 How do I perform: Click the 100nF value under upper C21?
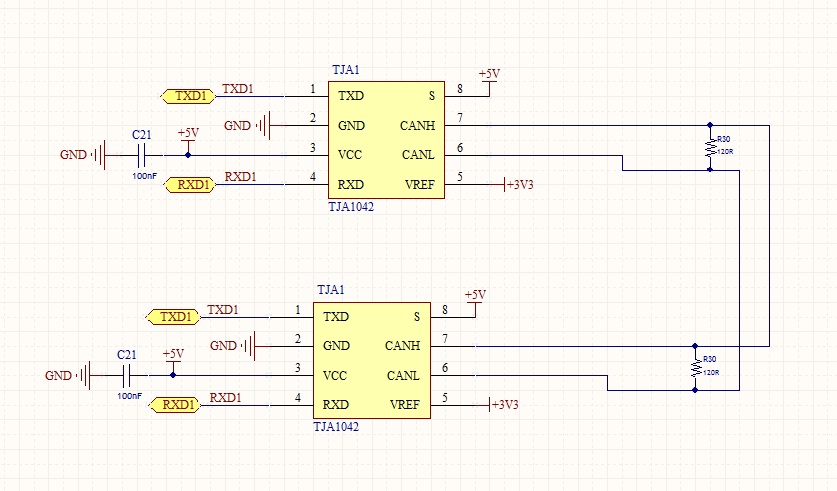pyautogui.click(x=145, y=176)
